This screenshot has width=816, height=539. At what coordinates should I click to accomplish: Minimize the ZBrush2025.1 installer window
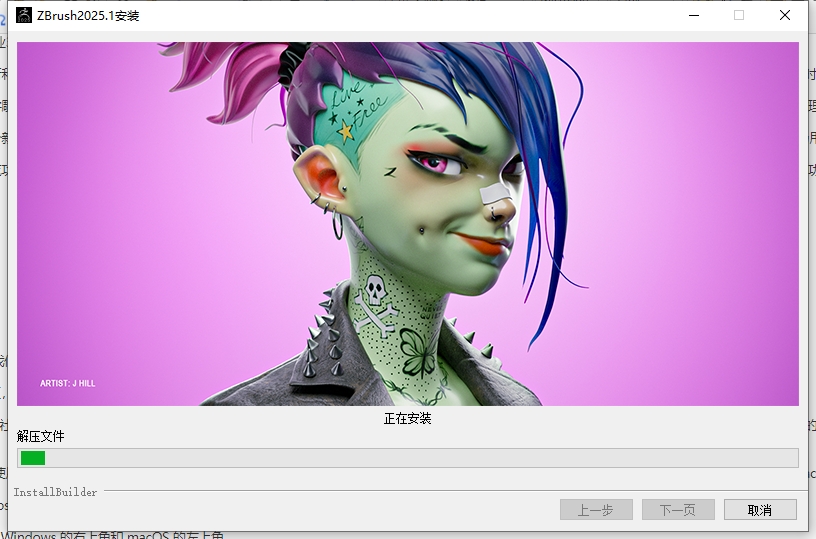click(692, 15)
